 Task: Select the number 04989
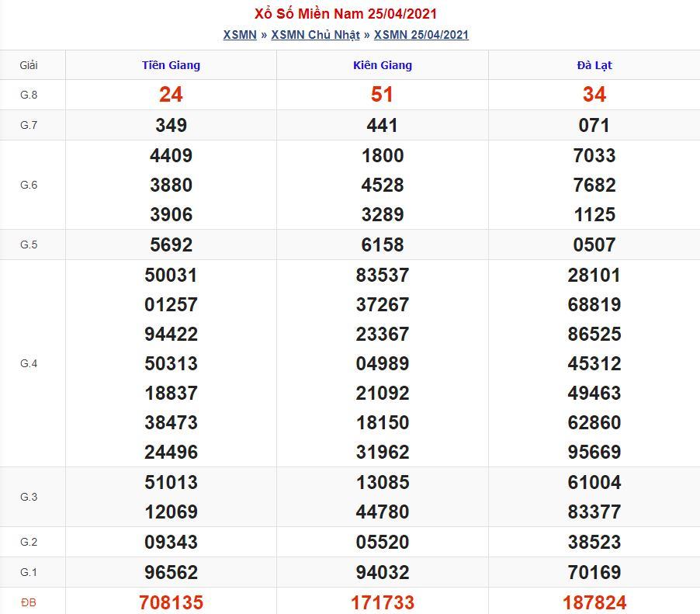click(x=383, y=363)
